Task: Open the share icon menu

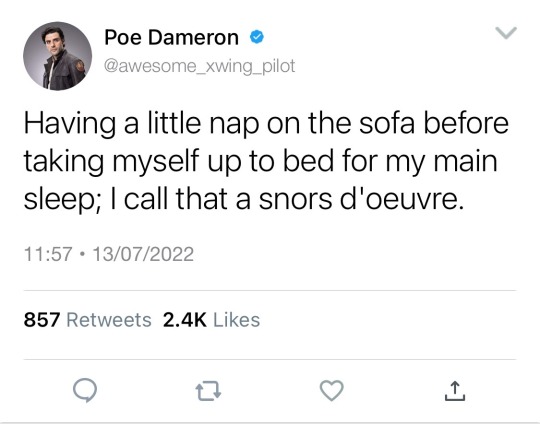Action: 455,391
